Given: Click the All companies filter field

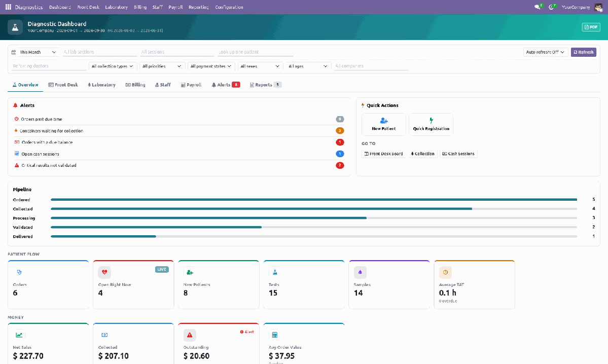Looking at the screenshot, I should pos(372,66).
